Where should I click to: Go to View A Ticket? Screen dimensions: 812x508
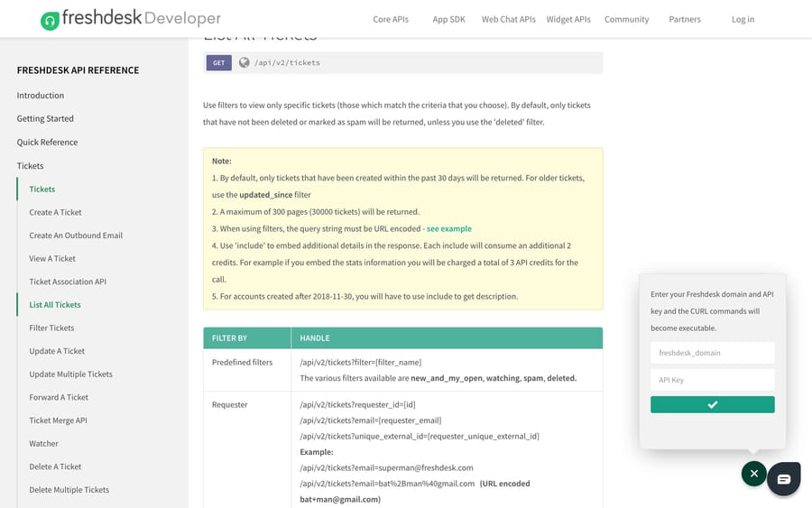[52, 258]
